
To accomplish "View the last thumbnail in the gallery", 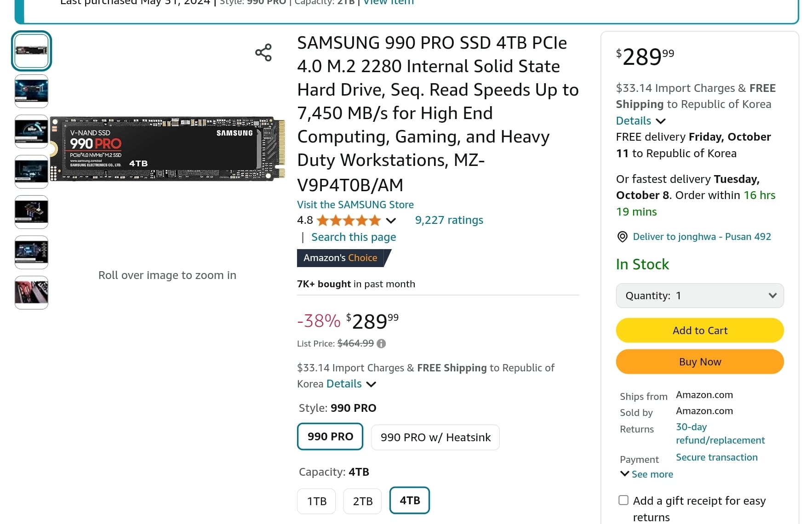I will (31, 292).
